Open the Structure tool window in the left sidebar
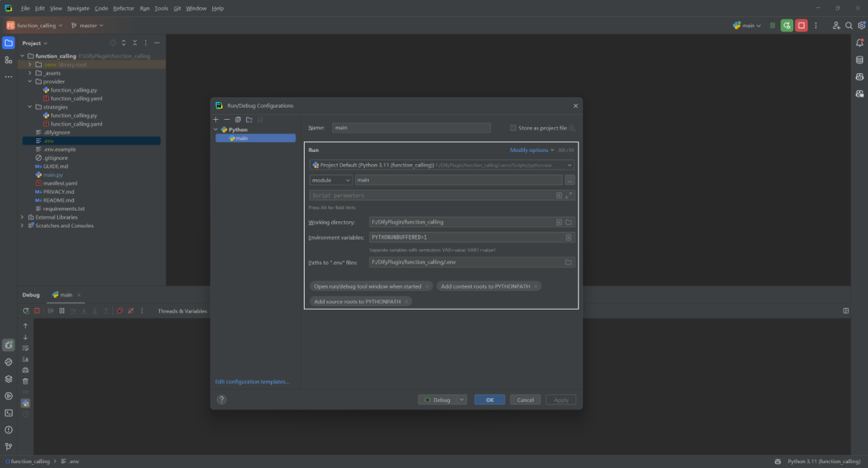The width and height of the screenshot is (868, 468). point(8,60)
